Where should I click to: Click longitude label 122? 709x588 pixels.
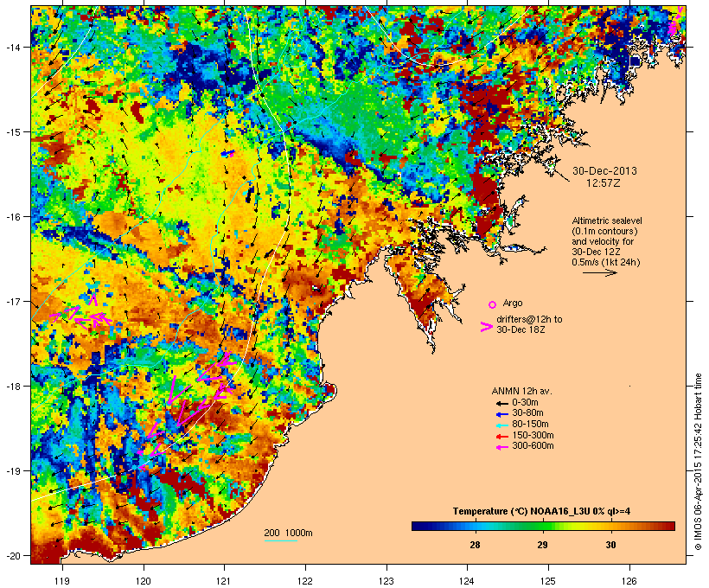(305, 581)
